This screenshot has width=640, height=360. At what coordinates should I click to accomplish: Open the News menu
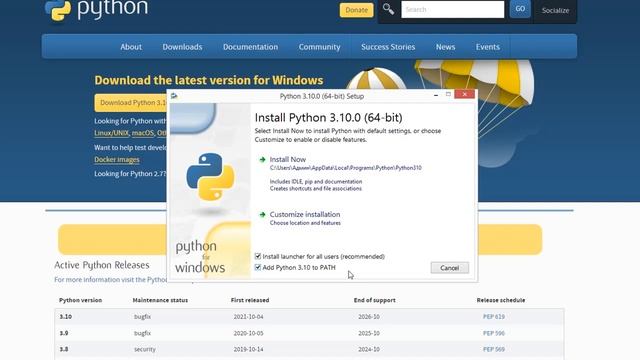[445, 47]
